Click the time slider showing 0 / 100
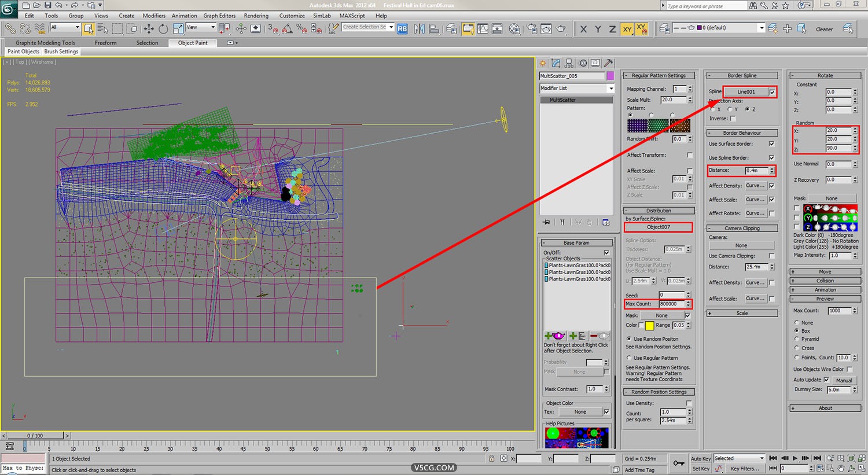 [x=35, y=436]
